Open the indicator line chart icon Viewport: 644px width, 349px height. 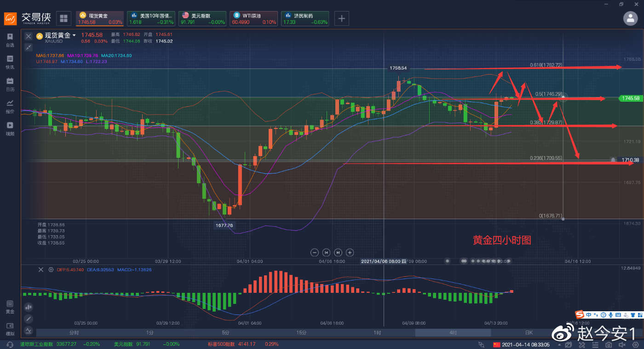point(29,330)
